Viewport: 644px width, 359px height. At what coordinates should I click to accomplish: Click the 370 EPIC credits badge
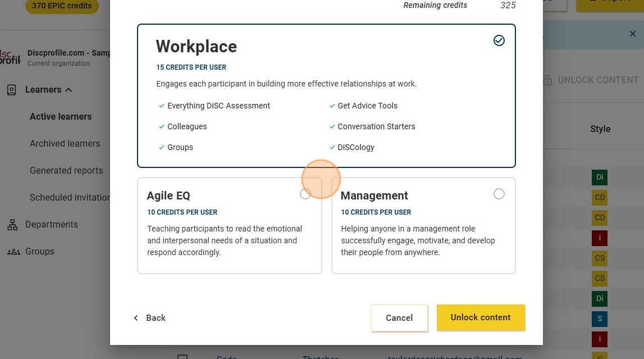(x=62, y=6)
